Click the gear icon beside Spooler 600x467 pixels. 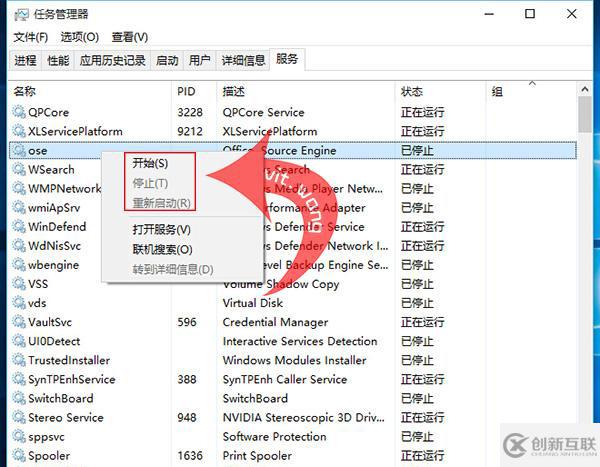19,456
